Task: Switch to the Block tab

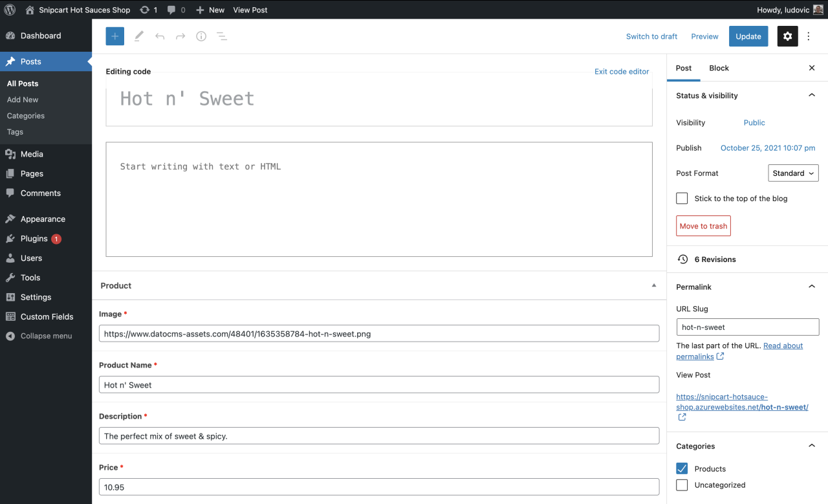Action: pos(719,68)
